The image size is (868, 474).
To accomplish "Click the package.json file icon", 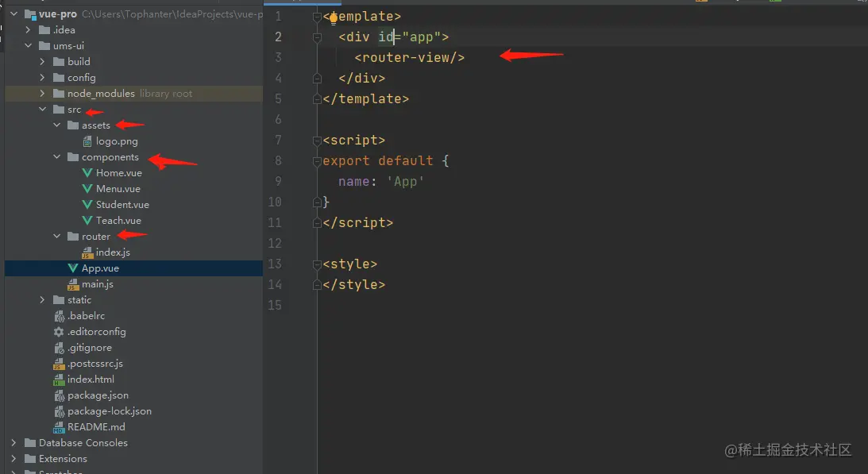I will pyautogui.click(x=59, y=395).
